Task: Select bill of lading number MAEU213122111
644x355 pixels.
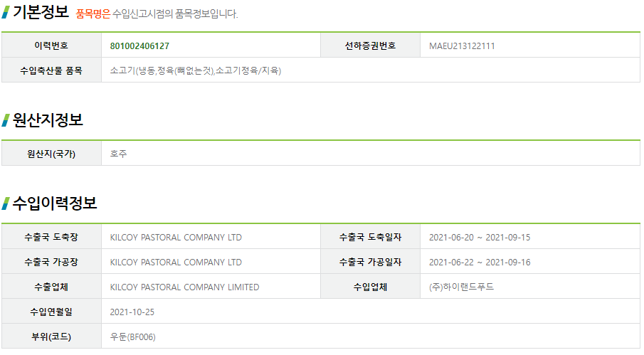Action: coord(462,46)
